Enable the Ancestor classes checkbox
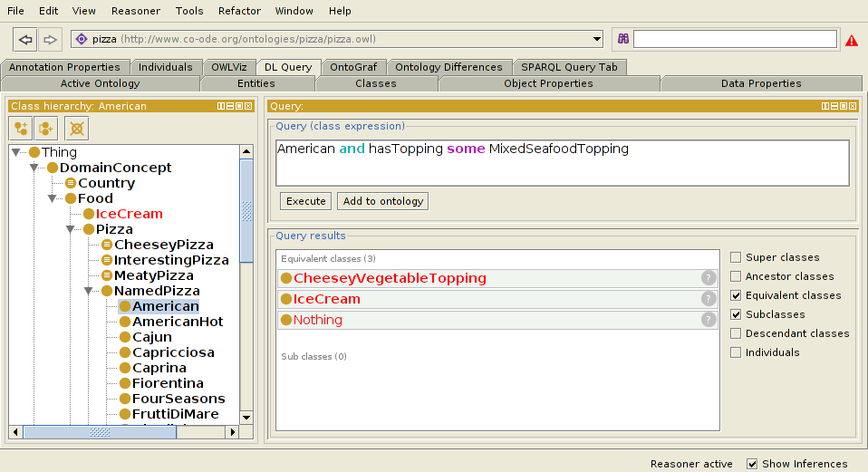Screen dimensions: 868x472 pyautogui.click(x=736, y=276)
